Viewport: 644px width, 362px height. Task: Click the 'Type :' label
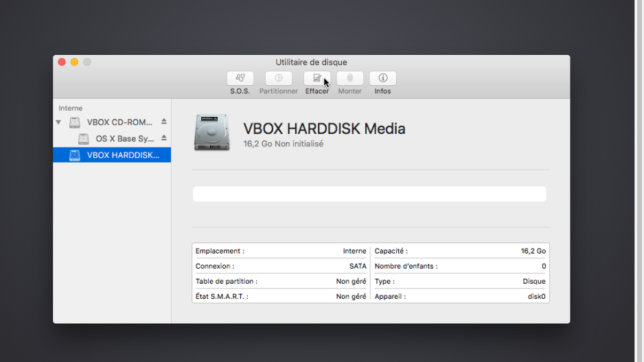pos(384,281)
